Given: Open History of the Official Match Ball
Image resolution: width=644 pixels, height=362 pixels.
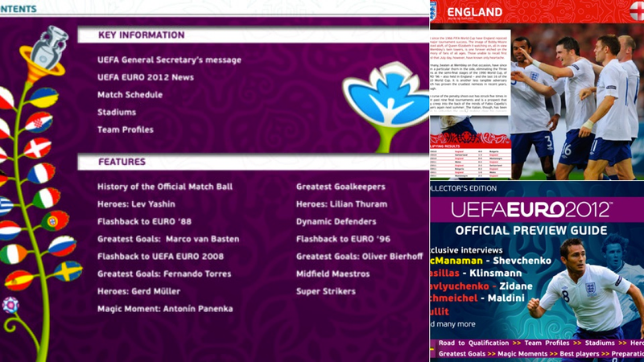Looking at the screenshot, I should (165, 187).
